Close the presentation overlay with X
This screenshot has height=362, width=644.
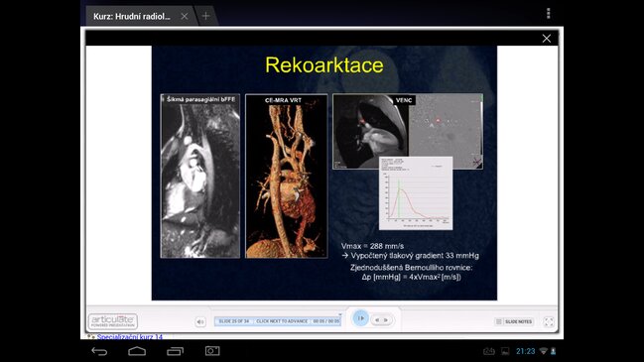pos(546,38)
